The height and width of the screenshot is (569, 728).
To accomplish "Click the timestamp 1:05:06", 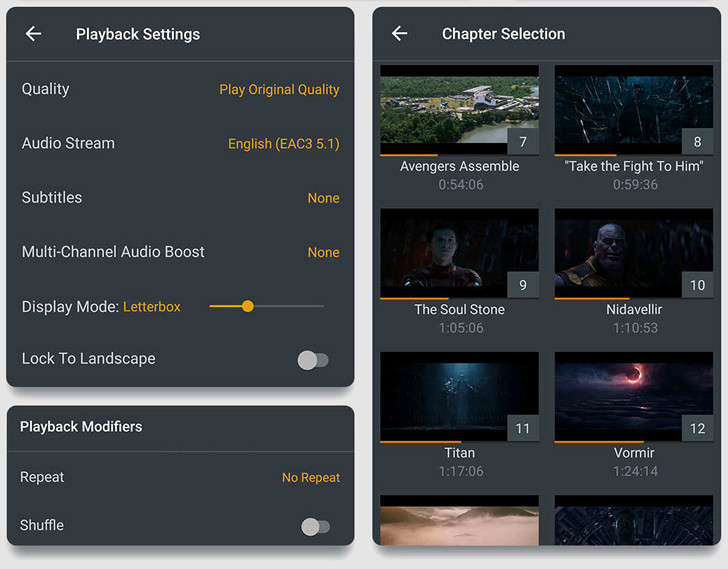I will [x=461, y=328].
